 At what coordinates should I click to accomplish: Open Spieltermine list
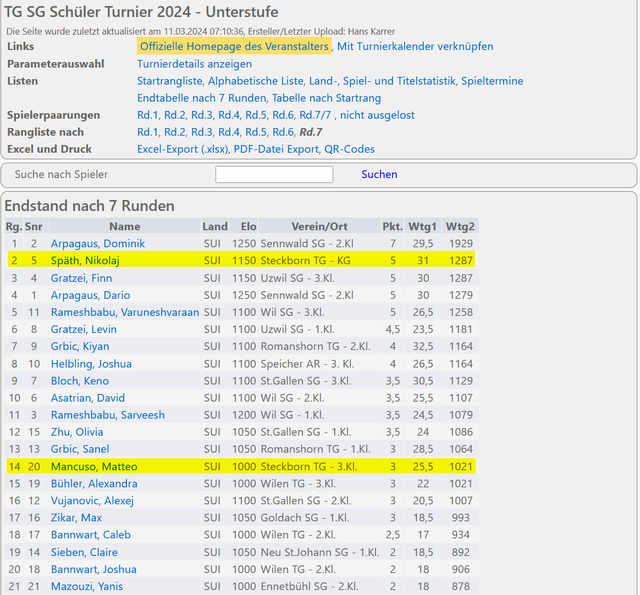coord(492,81)
